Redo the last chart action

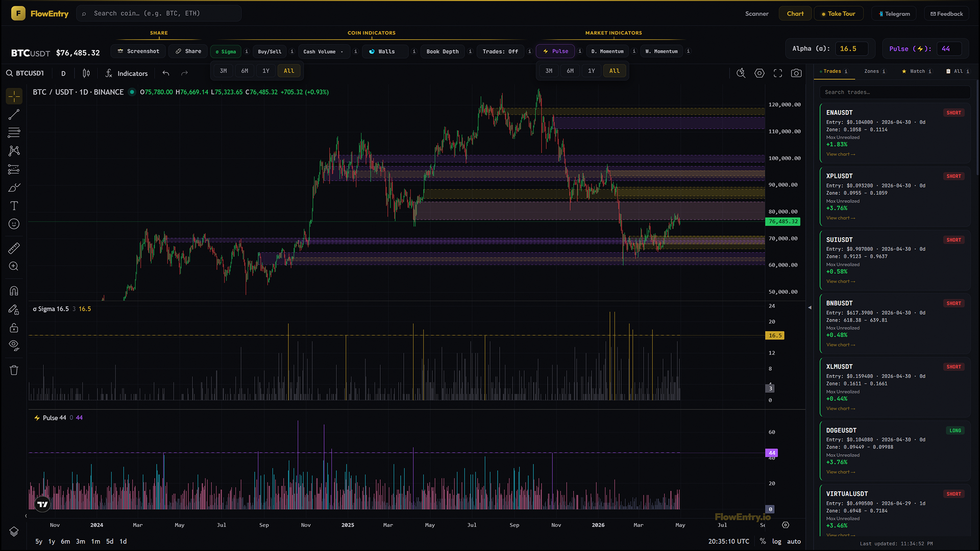click(184, 73)
